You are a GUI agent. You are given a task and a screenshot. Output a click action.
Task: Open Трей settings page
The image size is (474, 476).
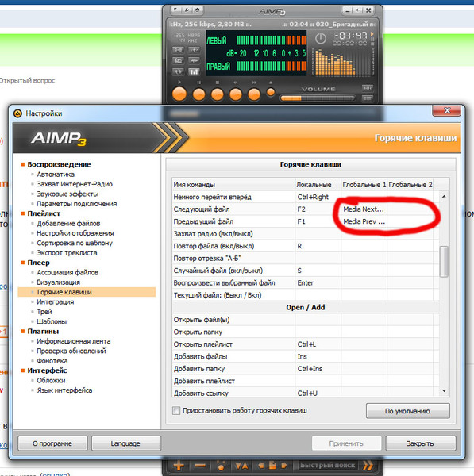[x=44, y=312]
